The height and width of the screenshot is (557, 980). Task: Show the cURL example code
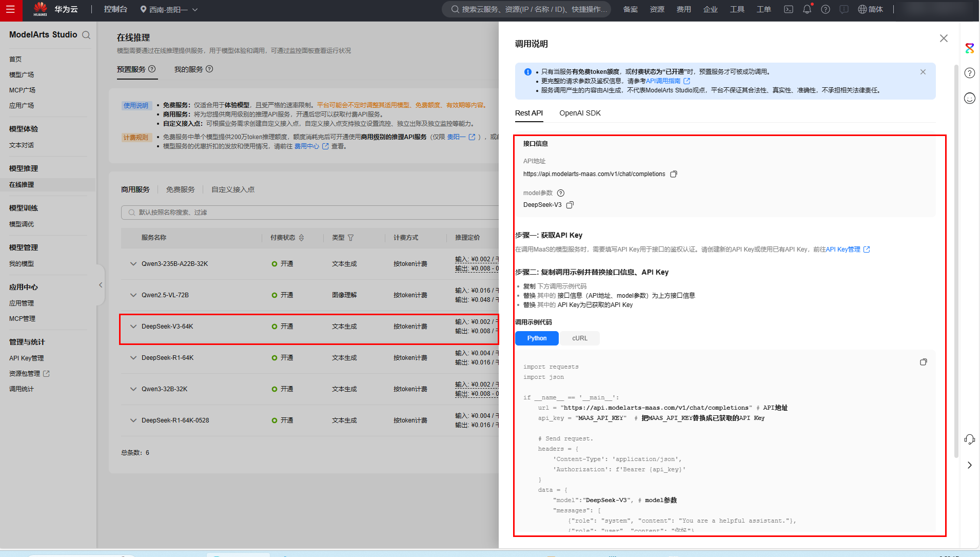click(580, 338)
